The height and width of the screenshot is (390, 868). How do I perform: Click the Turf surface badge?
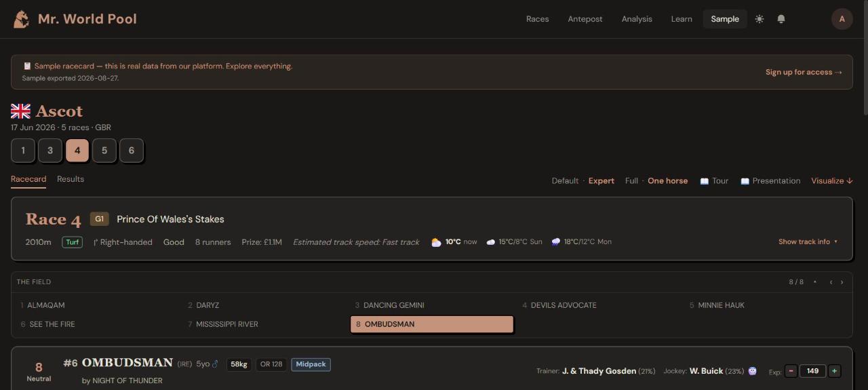(x=73, y=242)
